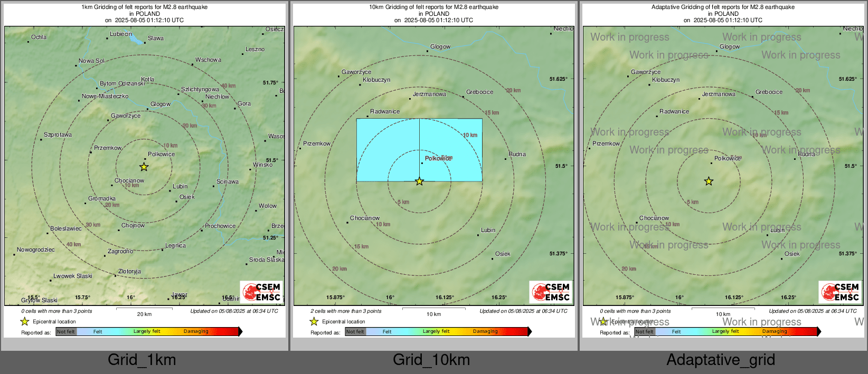
Task: Click '2 cells with more than 3 points' text
Action: [346, 311]
